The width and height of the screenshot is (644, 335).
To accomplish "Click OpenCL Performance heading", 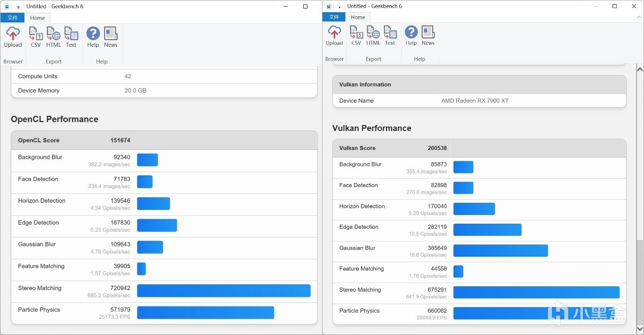I will coord(54,119).
